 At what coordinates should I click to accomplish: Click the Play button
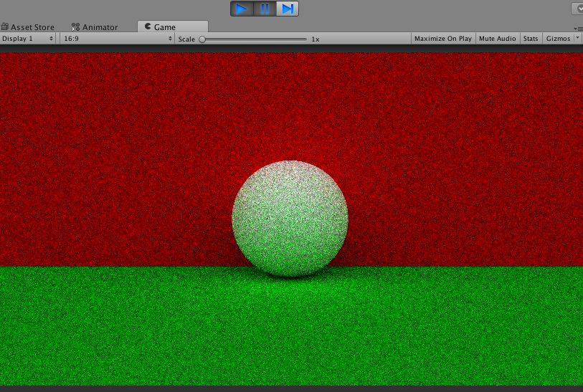click(242, 9)
